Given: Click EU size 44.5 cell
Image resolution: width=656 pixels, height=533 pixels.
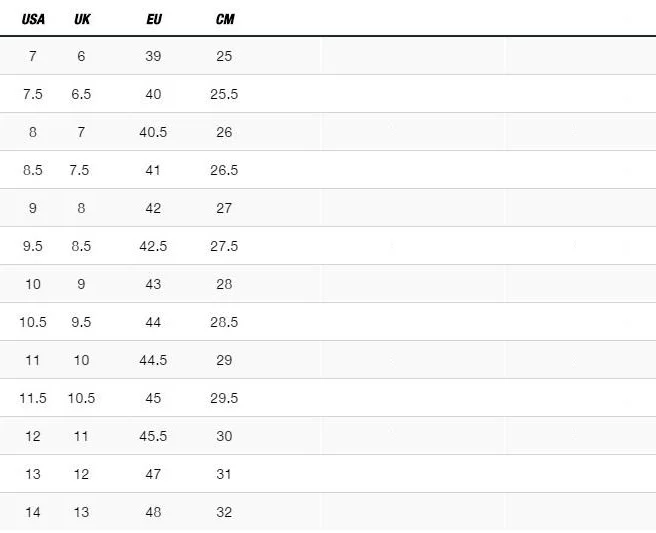Looking at the screenshot, I should point(153,360).
